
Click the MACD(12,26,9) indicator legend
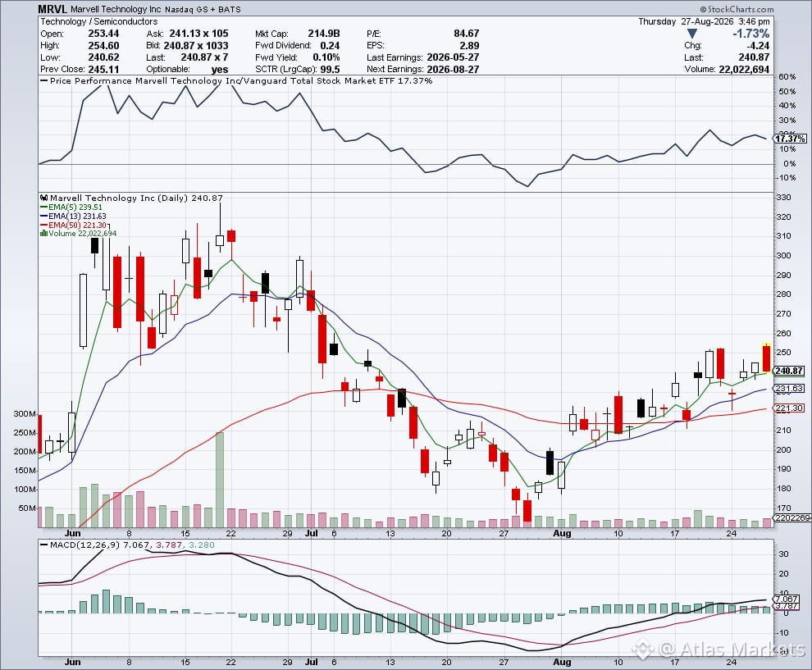pyautogui.click(x=127, y=545)
